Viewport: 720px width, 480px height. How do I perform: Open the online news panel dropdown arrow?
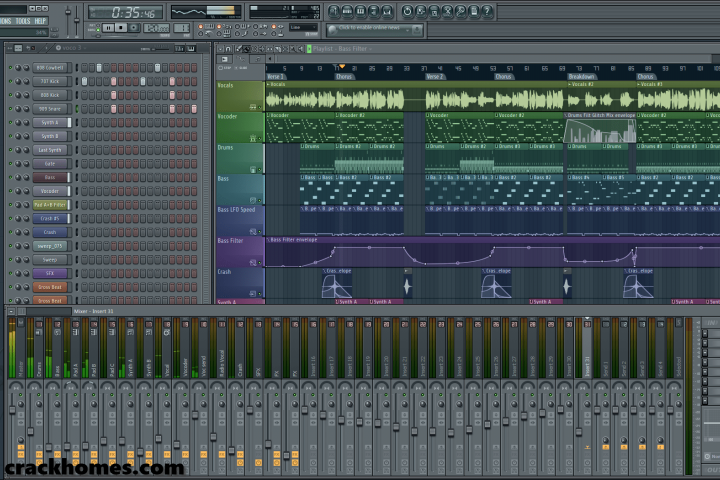[x=409, y=30]
